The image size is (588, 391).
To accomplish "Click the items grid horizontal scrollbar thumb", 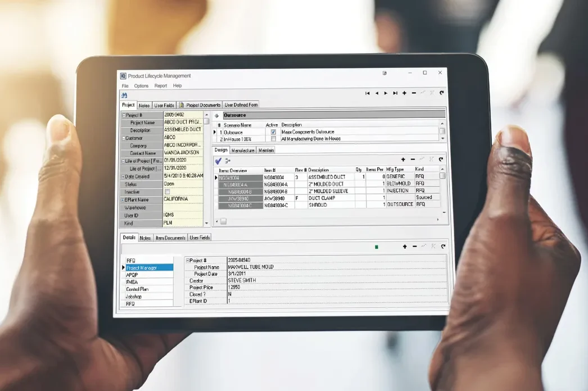I will coord(223,221).
